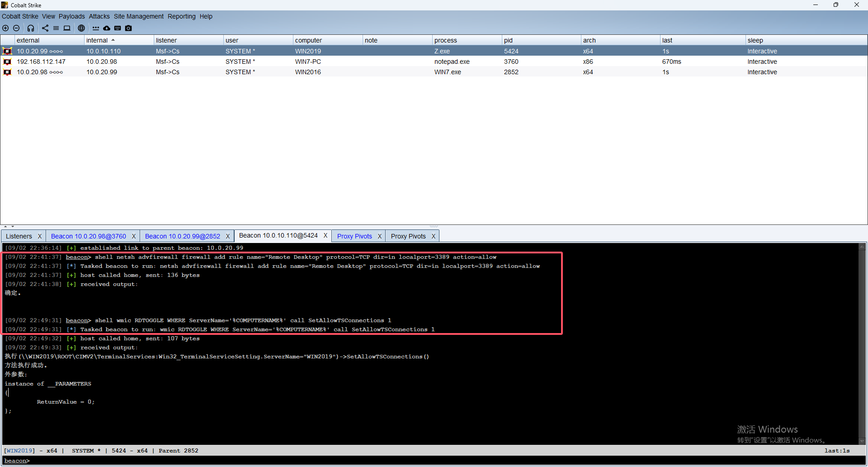Open the View menu

click(x=48, y=16)
